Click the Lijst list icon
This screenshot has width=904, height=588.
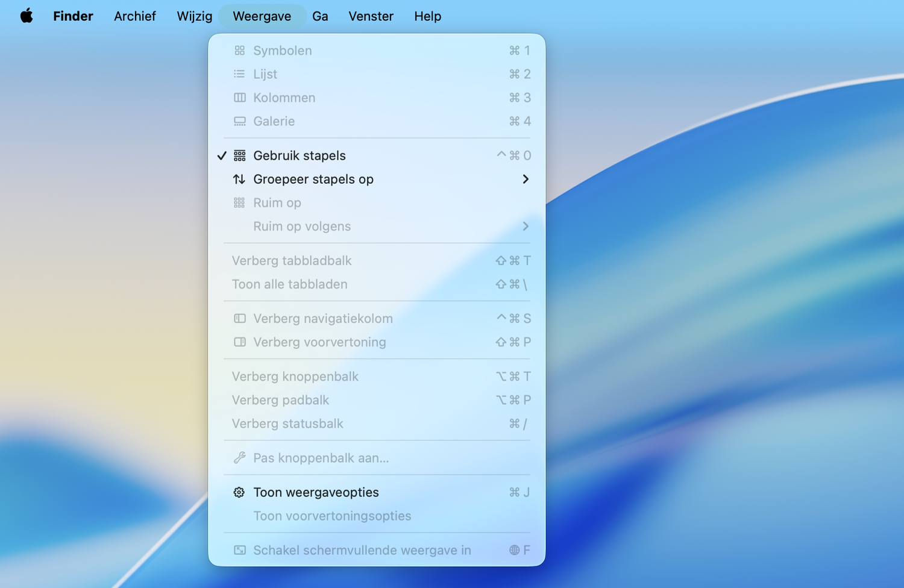coord(240,74)
